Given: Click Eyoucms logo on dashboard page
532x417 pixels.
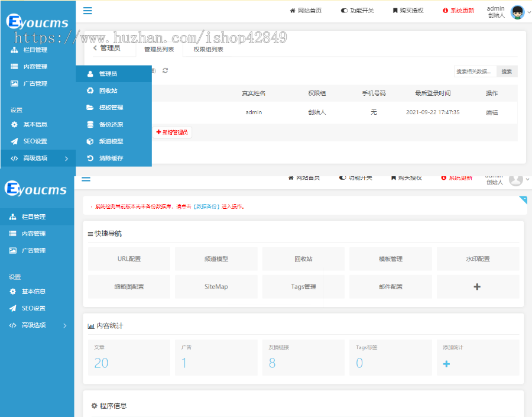Looking at the screenshot, I should pyautogui.click(x=35, y=189).
